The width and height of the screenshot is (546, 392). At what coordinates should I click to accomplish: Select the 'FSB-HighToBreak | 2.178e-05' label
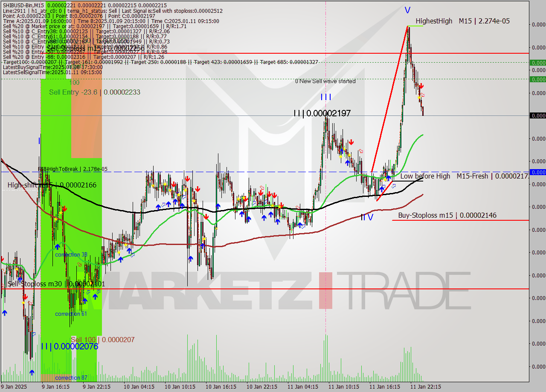(x=73, y=169)
